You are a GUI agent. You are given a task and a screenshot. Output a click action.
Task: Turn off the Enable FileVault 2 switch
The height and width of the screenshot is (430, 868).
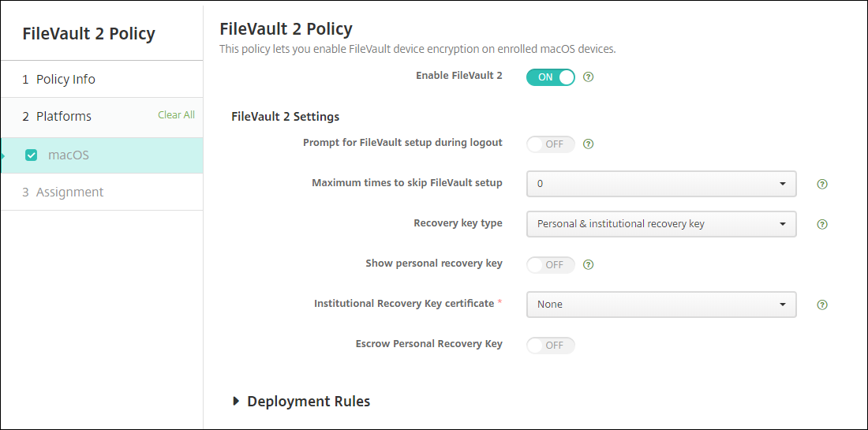[x=551, y=77]
